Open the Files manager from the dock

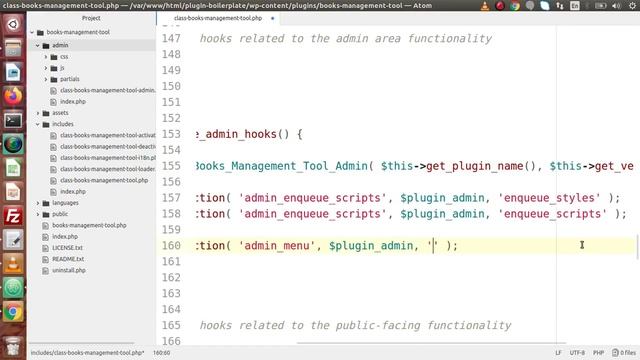coord(13,49)
